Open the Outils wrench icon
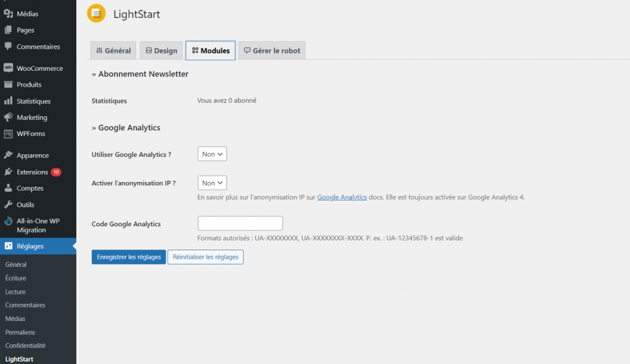The height and width of the screenshot is (364, 630). pos(9,205)
